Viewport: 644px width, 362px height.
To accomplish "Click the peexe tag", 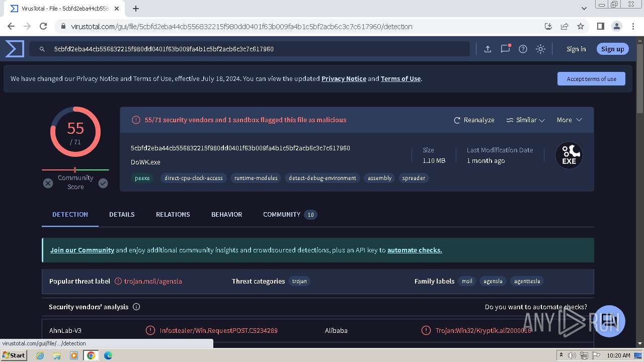I will pos(142,178).
